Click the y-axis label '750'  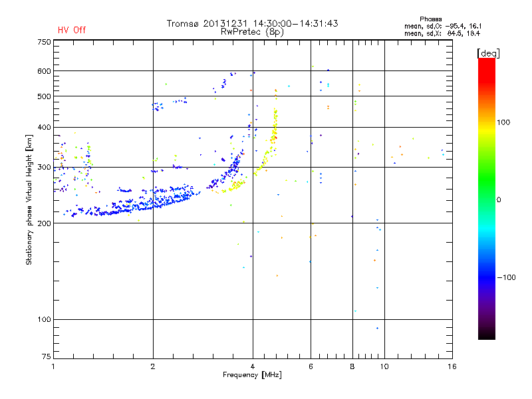coord(44,42)
